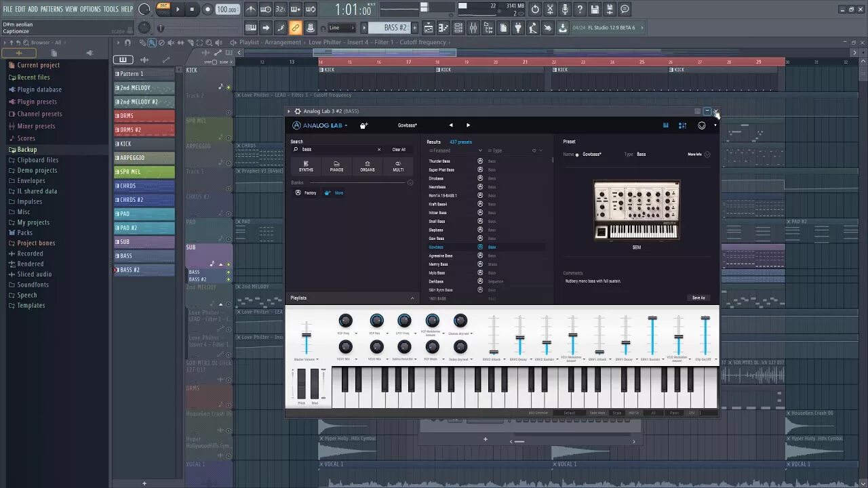
Task: Adjust the master tempo showing 100.000
Action: coord(227,9)
